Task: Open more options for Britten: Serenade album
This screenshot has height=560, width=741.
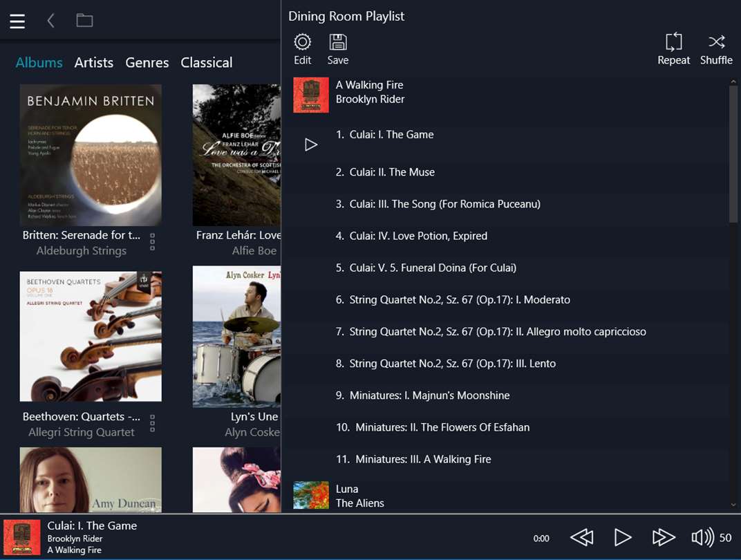Action: (152, 241)
